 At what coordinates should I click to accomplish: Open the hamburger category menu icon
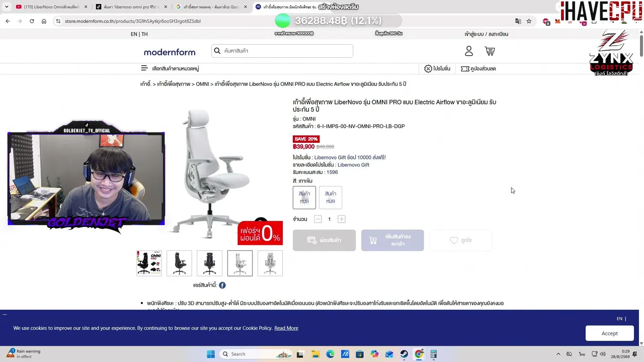pyautogui.click(x=144, y=68)
